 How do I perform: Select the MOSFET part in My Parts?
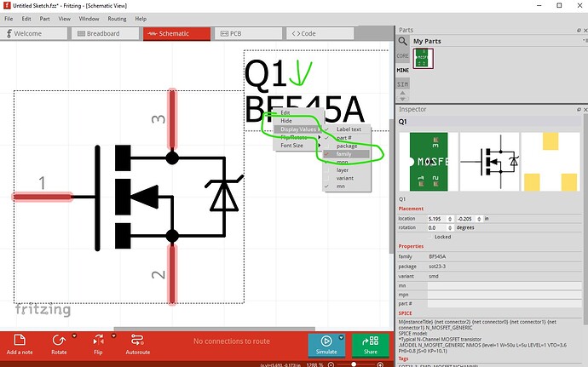(x=423, y=59)
